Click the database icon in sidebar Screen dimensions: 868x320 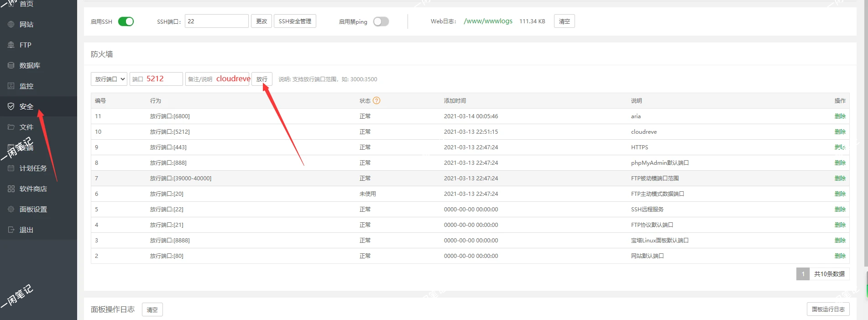pos(11,66)
